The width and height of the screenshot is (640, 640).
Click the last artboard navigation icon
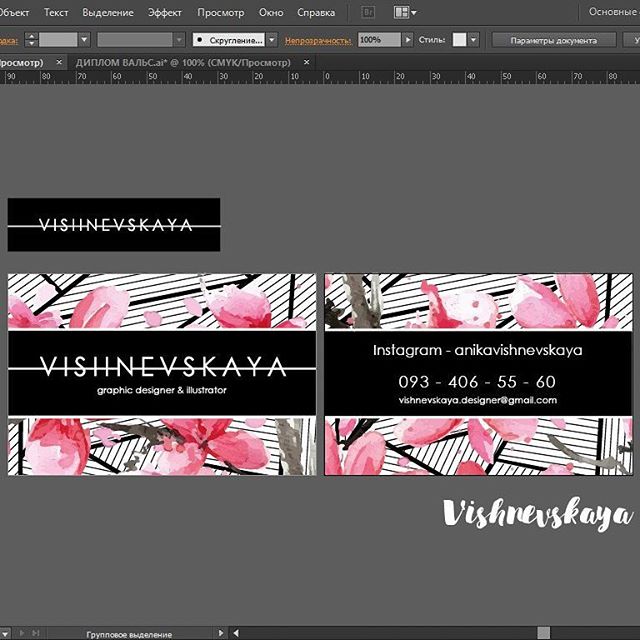[36, 633]
